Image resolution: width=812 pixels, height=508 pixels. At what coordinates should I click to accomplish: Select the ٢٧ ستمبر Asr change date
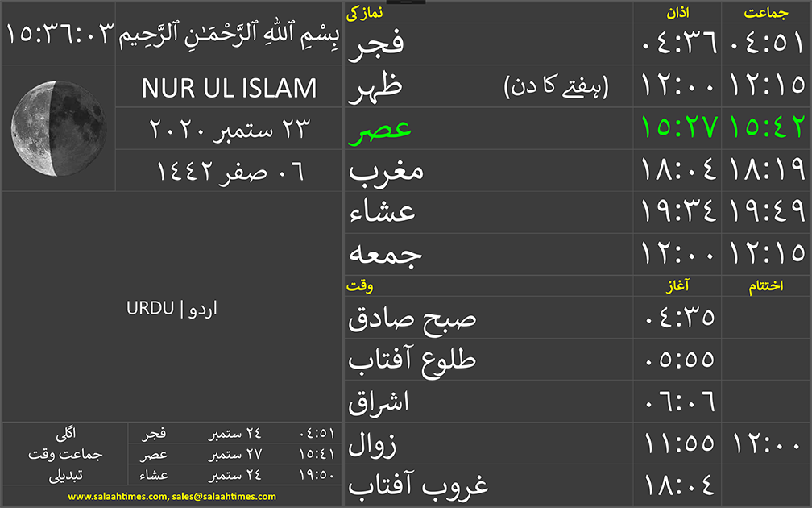point(225,454)
